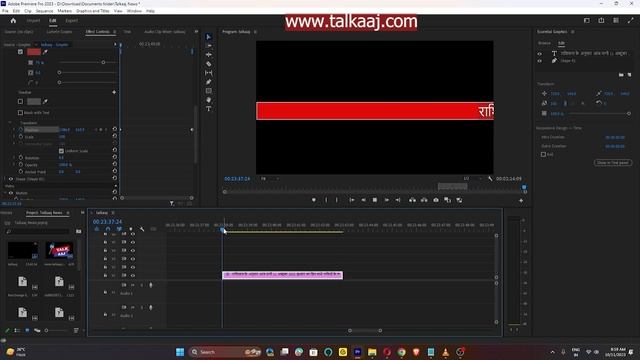Switch to the Lumetri Scopes tab
The width and height of the screenshot is (640, 360).
click(x=59, y=31)
